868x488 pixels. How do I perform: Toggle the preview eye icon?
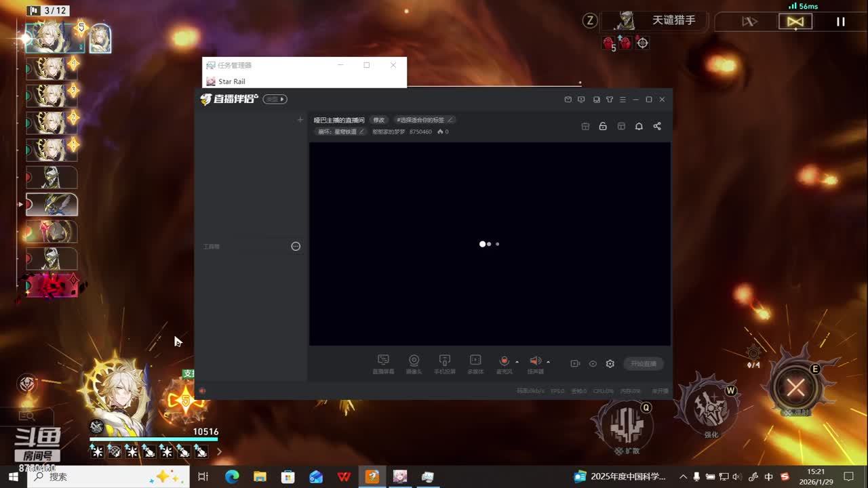[593, 364]
